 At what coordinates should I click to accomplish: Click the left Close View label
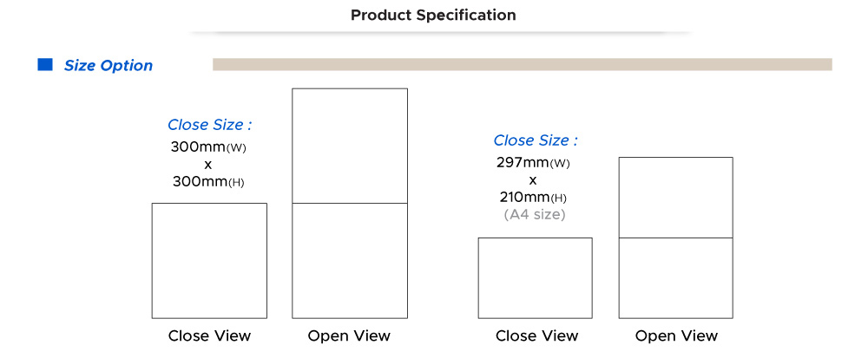click(x=210, y=336)
